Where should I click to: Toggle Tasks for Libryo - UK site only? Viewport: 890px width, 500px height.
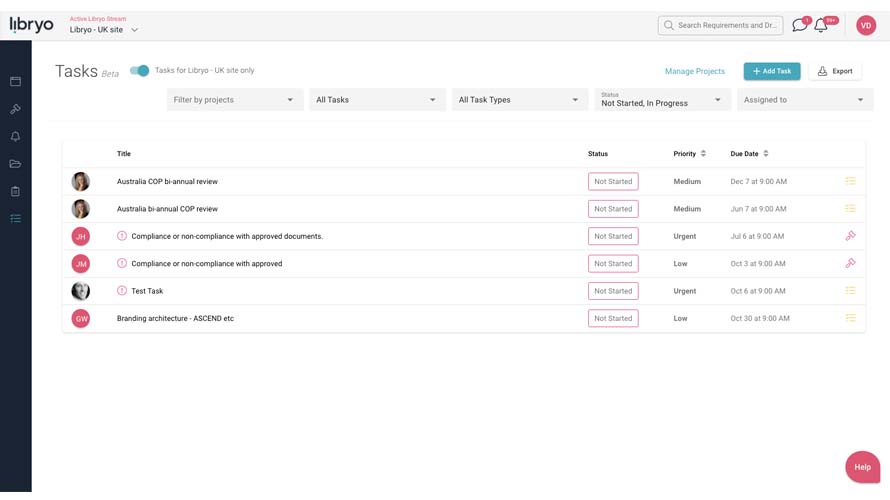140,71
